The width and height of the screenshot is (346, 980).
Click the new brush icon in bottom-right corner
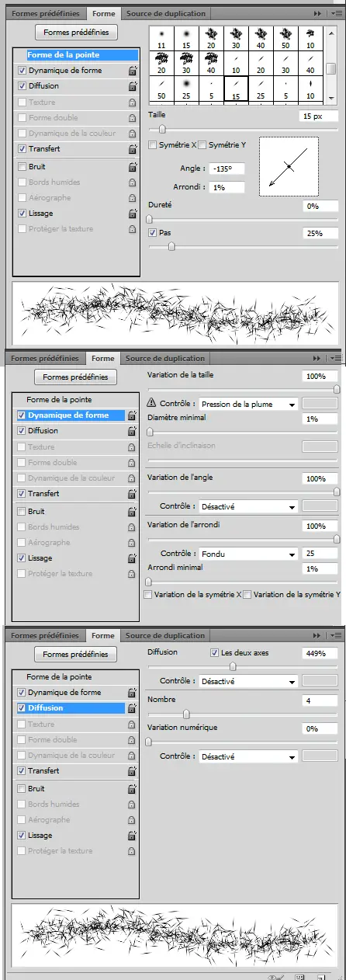coord(320,975)
